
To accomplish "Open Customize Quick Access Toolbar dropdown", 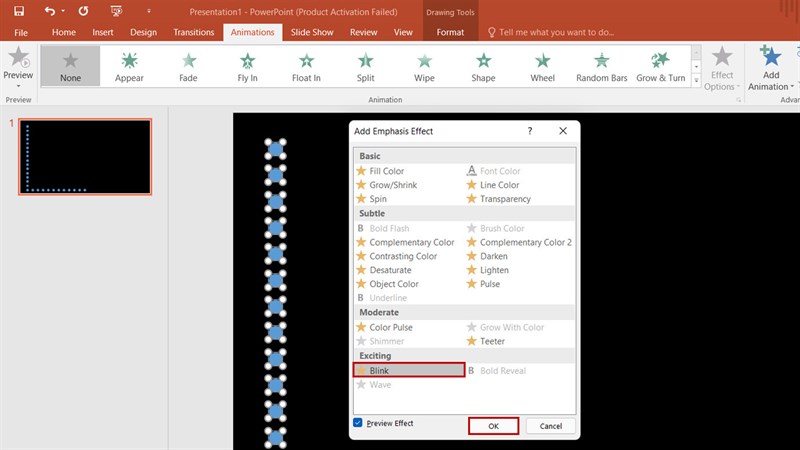I will tap(149, 11).
